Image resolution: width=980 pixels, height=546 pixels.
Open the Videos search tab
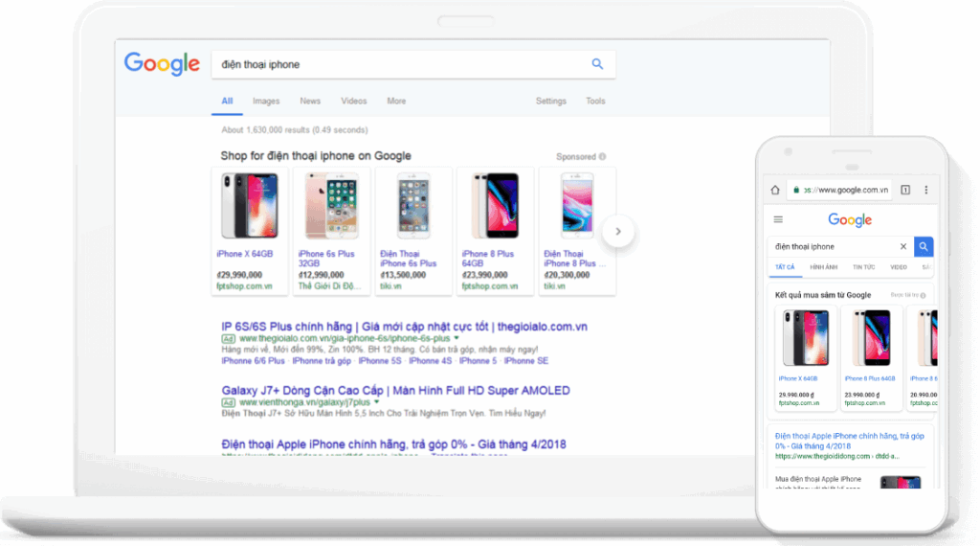[353, 101]
